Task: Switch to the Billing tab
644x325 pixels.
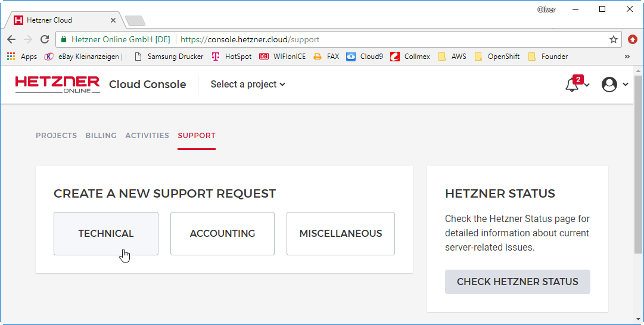Action: pyautogui.click(x=101, y=136)
